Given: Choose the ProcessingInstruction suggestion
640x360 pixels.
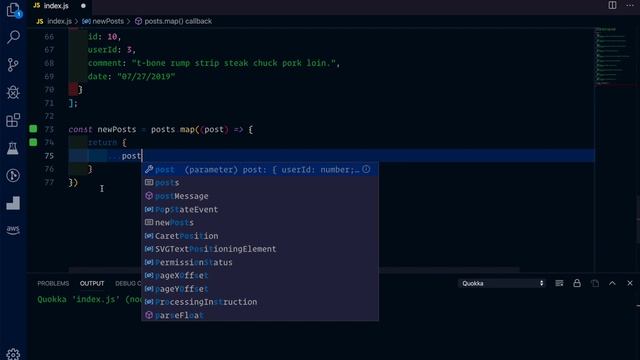Looking at the screenshot, I should (x=260, y=302).
